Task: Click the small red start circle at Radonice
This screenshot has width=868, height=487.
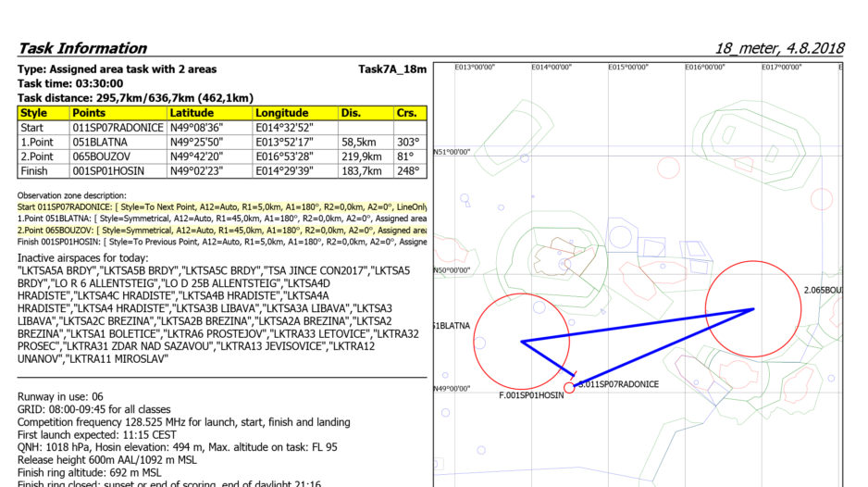Action: tap(569, 388)
